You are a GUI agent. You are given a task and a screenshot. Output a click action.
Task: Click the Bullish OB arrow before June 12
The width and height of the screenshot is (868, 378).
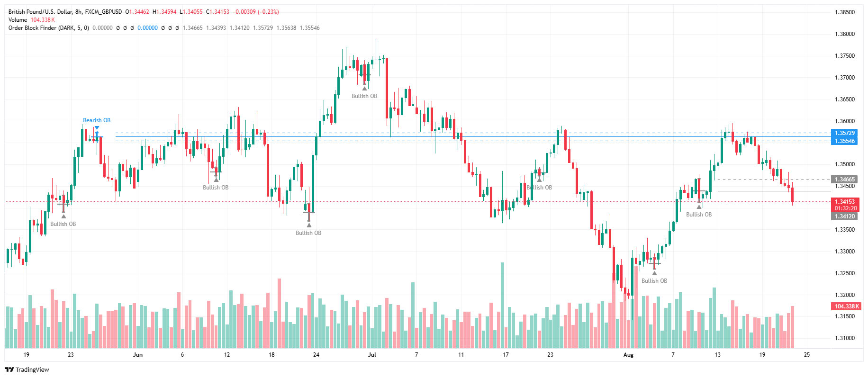click(x=216, y=180)
